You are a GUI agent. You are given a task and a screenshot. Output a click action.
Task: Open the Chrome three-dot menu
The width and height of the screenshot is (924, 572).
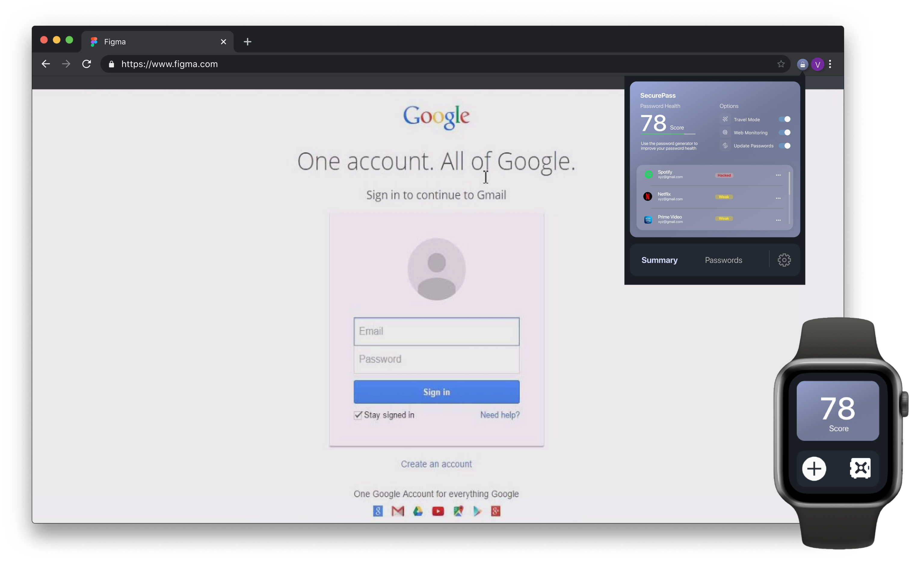pos(830,64)
